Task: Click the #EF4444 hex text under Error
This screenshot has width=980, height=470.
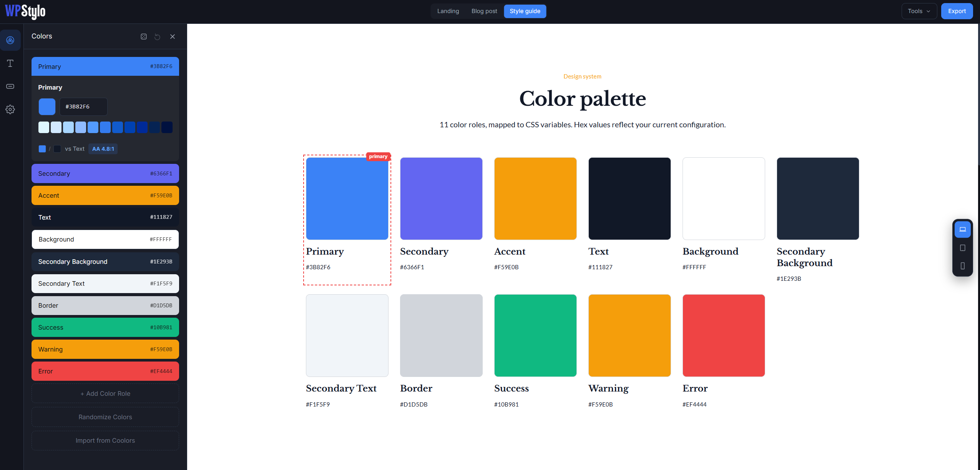Action: click(x=694, y=404)
